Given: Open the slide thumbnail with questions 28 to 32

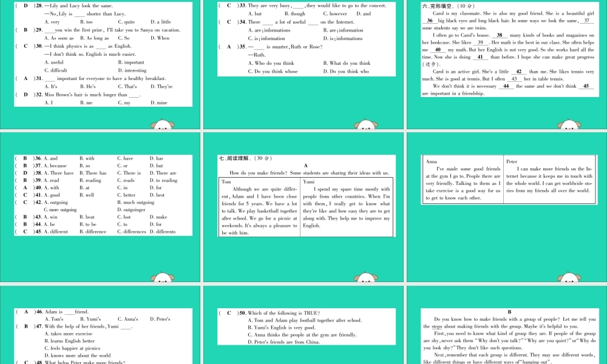Looking at the screenshot, I should click(100, 64).
